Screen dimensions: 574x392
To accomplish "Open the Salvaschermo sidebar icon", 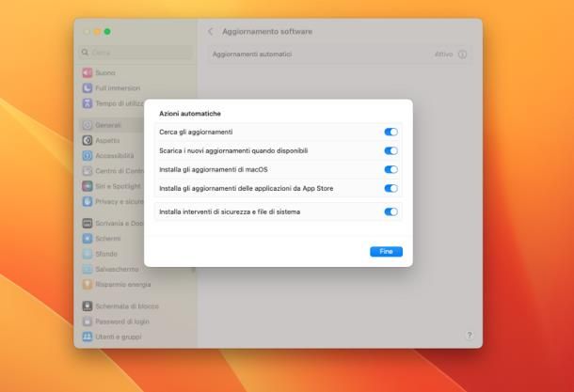I will (x=88, y=269).
